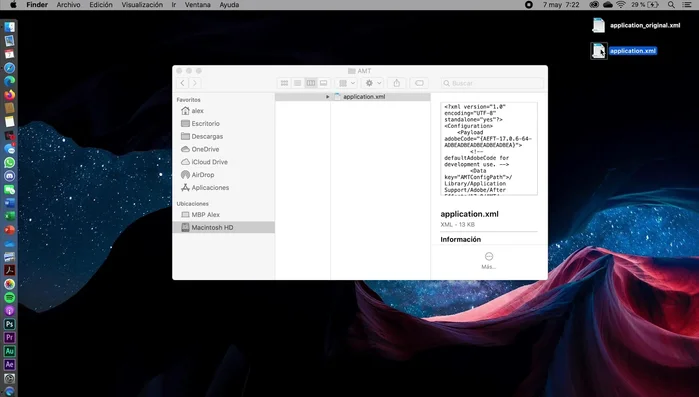This screenshot has height=397, width=699.
Task: Open the Ir menu
Action: 174,5
